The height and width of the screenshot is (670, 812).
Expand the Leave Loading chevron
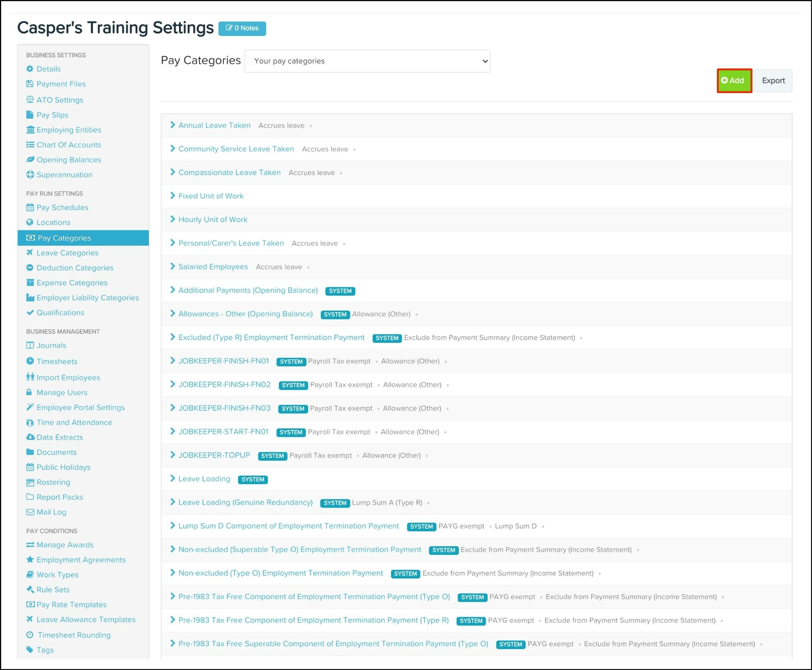click(173, 479)
